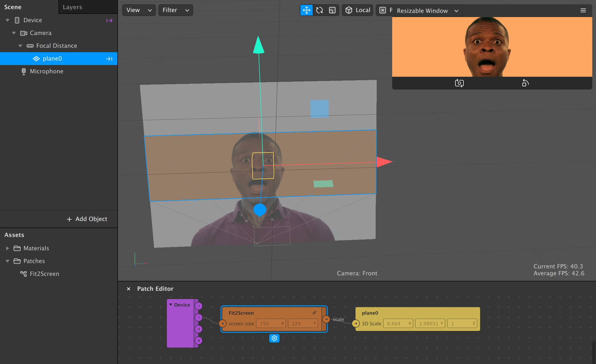Click the 3D Scale X value field
596x364 pixels.
(x=397, y=323)
